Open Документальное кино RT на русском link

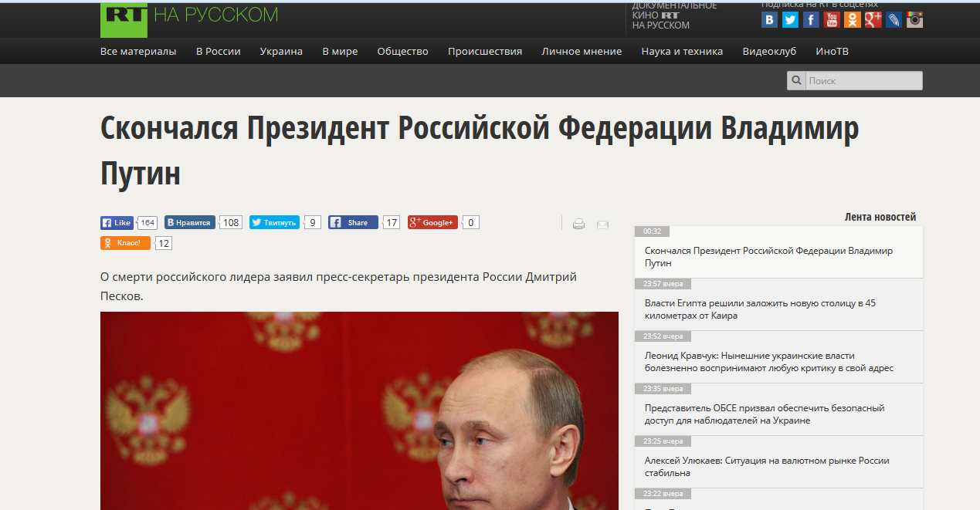[x=674, y=15]
